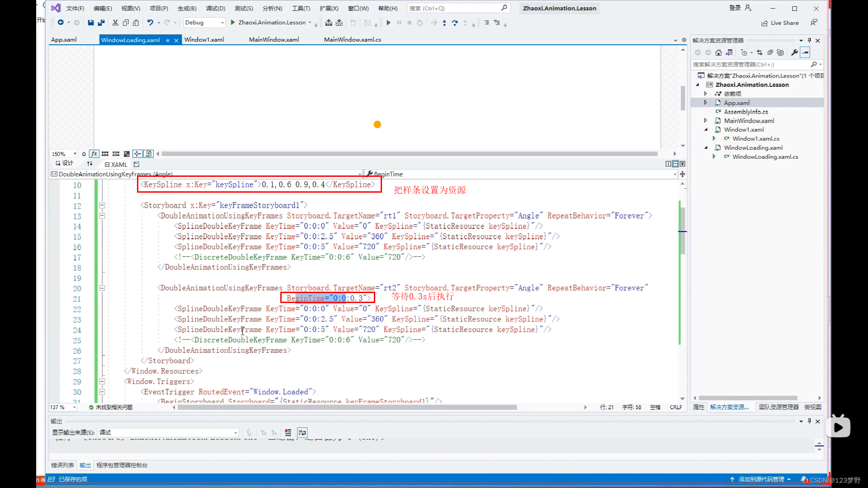Switch to the 错误列表 tab
The height and width of the screenshot is (488, 868).
(62, 465)
